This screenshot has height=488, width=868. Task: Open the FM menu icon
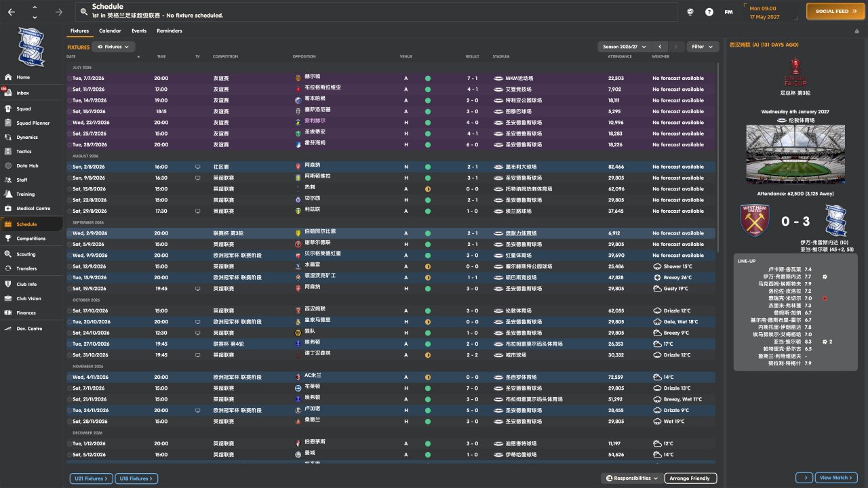728,12
